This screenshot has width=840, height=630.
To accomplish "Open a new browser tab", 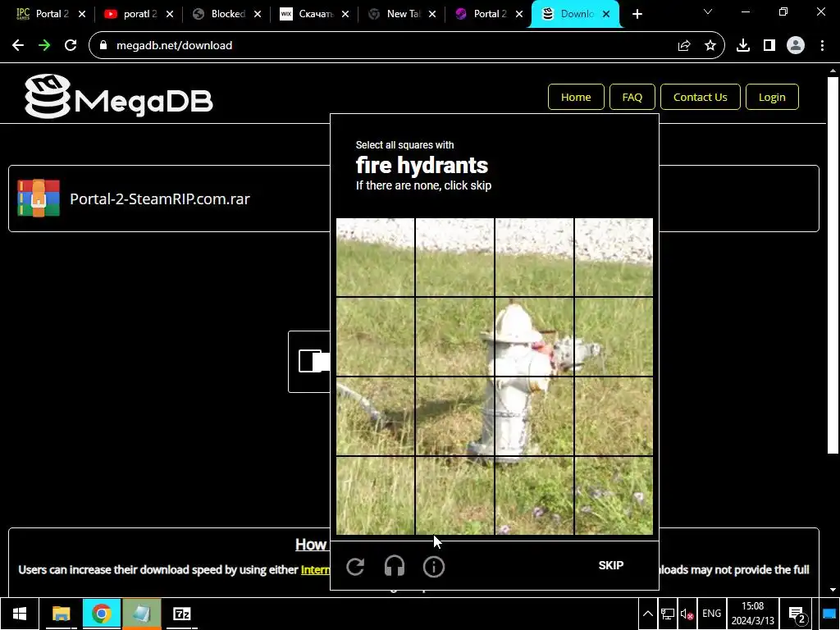I will click(637, 15).
